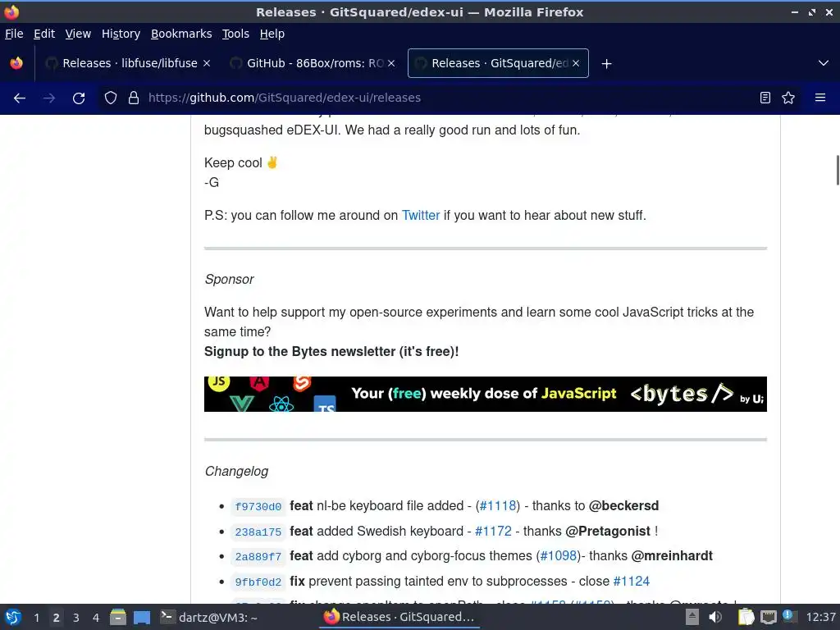The height and width of the screenshot is (630, 840).
Task: Go back to the previous page
Action: click(20, 98)
